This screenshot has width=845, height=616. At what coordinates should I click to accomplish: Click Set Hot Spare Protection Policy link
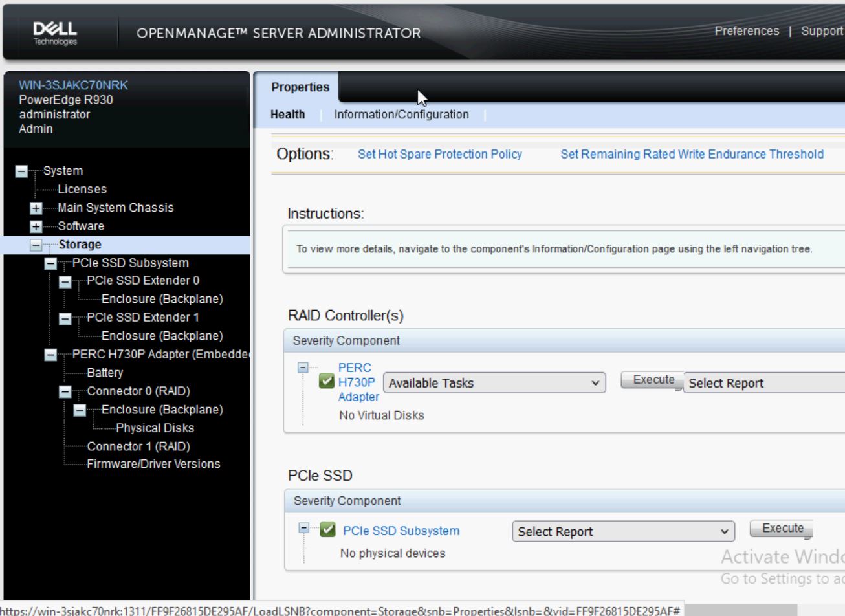pos(440,154)
